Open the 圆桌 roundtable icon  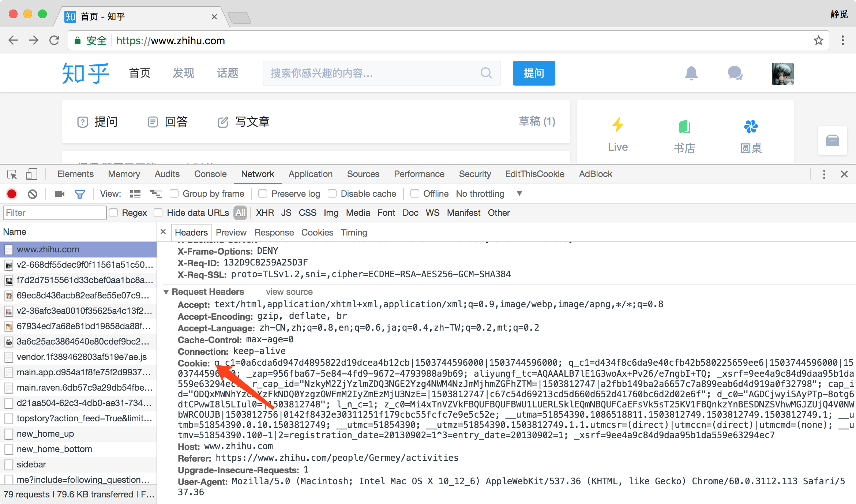[751, 127]
